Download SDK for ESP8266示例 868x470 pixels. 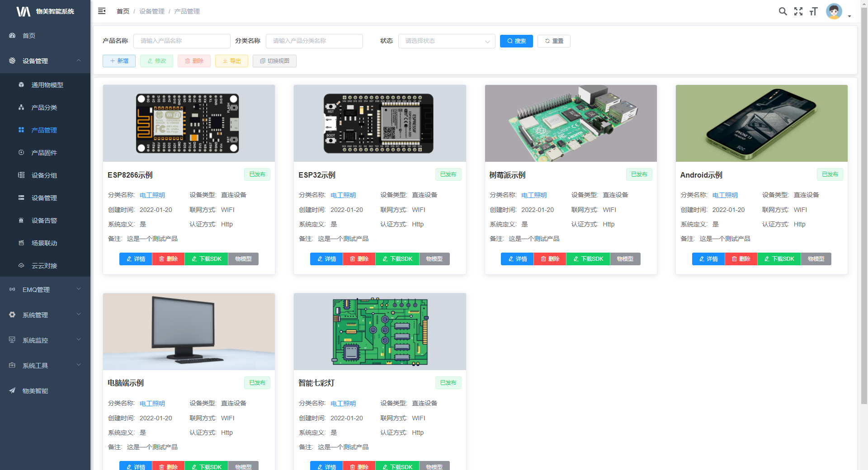pyautogui.click(x=207, y=259)
